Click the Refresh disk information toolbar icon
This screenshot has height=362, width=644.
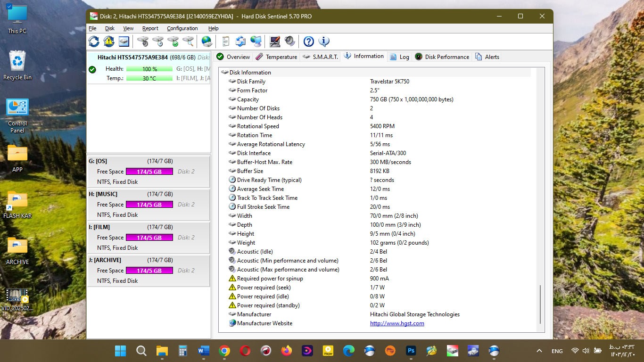[94, 41]
